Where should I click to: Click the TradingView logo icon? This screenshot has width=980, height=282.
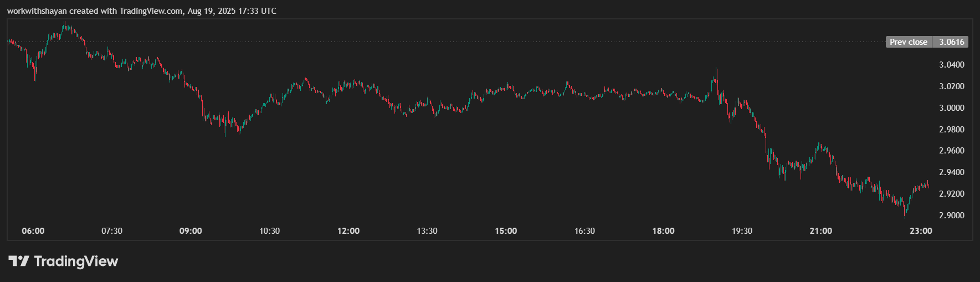pyautogui.click(x=18, y=261)
